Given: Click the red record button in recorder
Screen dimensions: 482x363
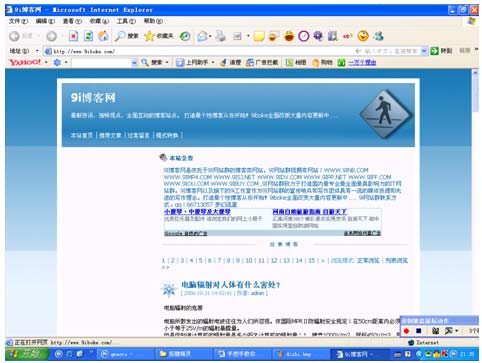Looking at the screenshot, I should [x=406, y=331].
